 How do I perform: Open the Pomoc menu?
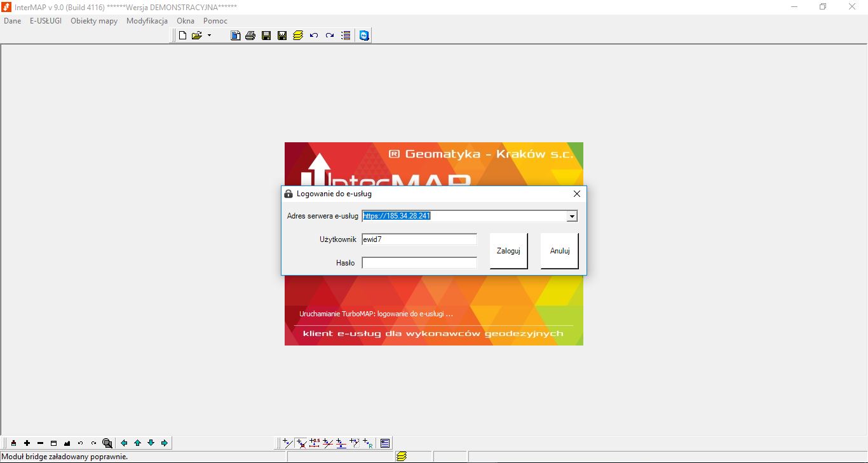(x=215, y=21)
